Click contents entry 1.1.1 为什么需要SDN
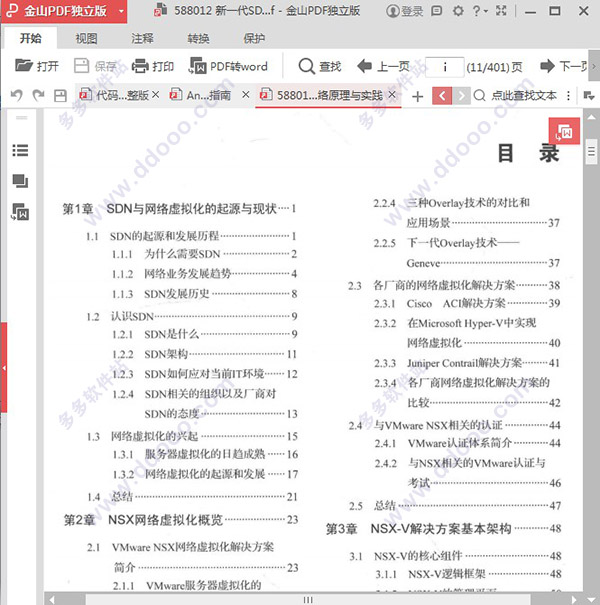This screenshot has height=605, width=600. click(x=204, y=254)
